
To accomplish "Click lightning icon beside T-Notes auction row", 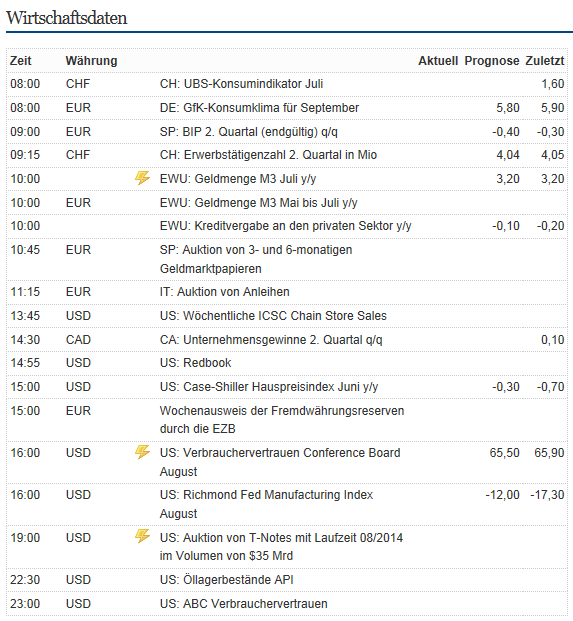I will [x=142, y=537].
